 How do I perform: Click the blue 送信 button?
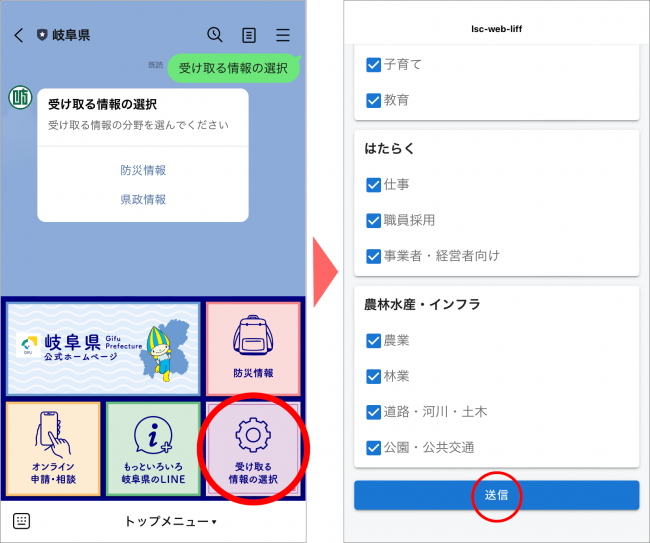(x=497, y=495)
